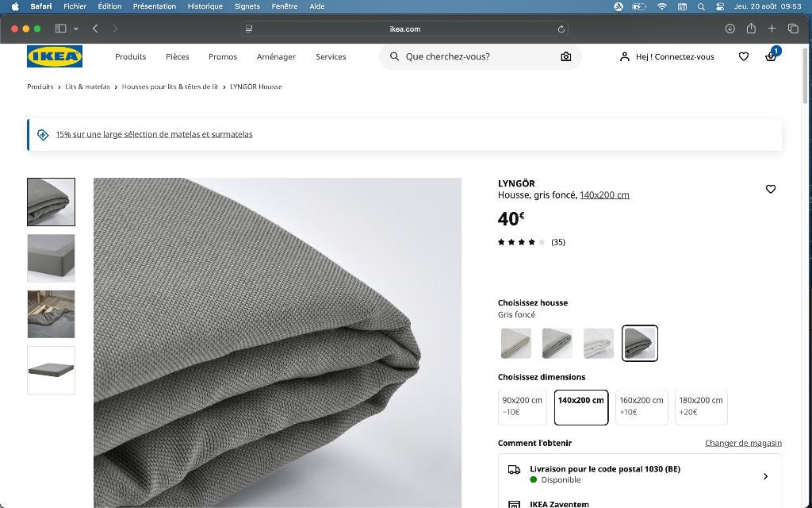This screenshot has height=508, width=812.
Task: Click the menu bar keyboard input icon
Action: (683, 6)
